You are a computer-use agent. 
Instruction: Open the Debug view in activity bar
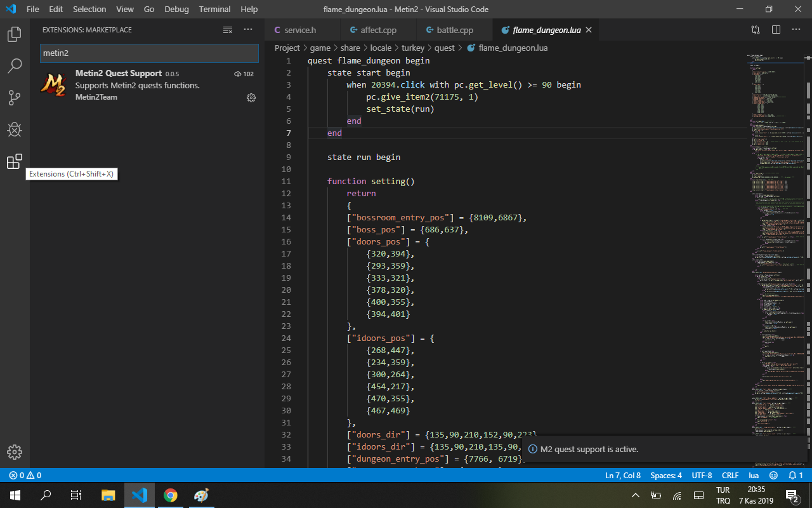point(14,130)
